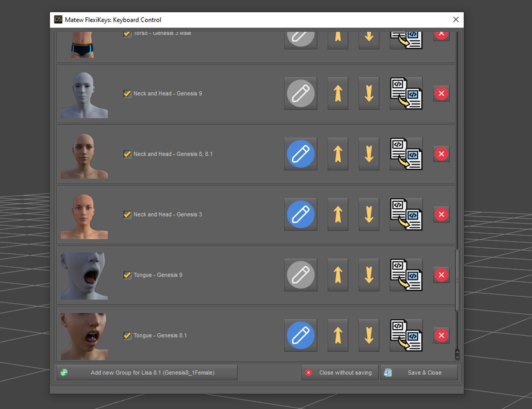Edit the Neck and Head Genesis 3 group
532x409 pixels.
(x=300, y=214)
